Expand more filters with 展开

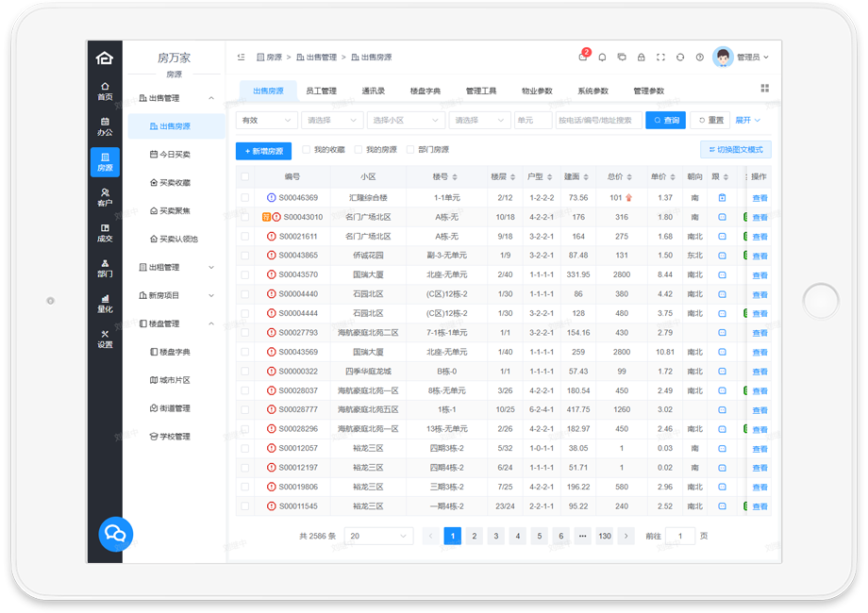pos(747,120)
